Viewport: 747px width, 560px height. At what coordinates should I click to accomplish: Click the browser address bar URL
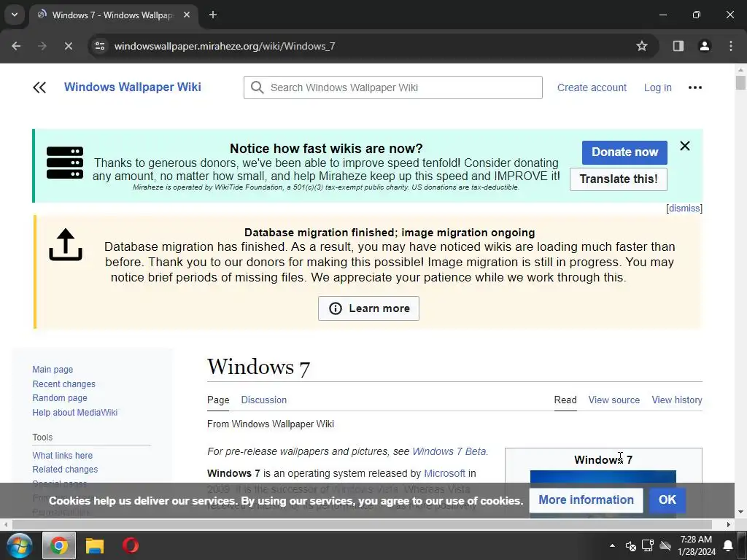click(x=225, y=46)
